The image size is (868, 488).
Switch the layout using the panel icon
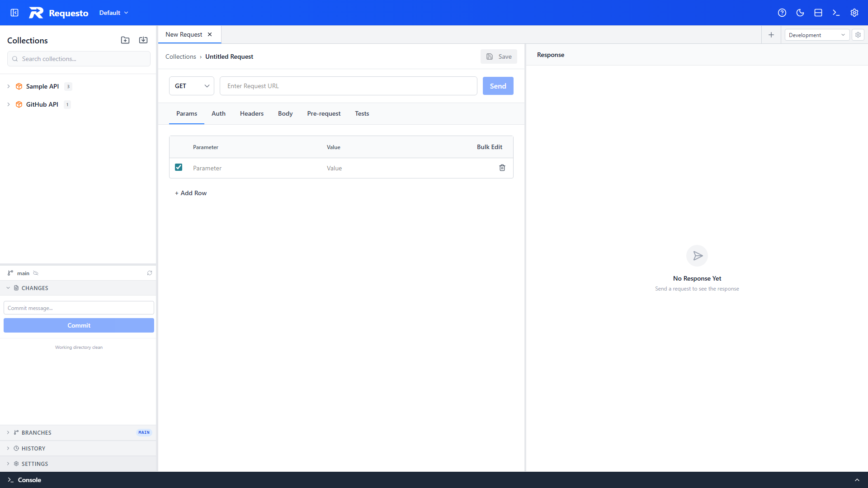click(818, 13)
